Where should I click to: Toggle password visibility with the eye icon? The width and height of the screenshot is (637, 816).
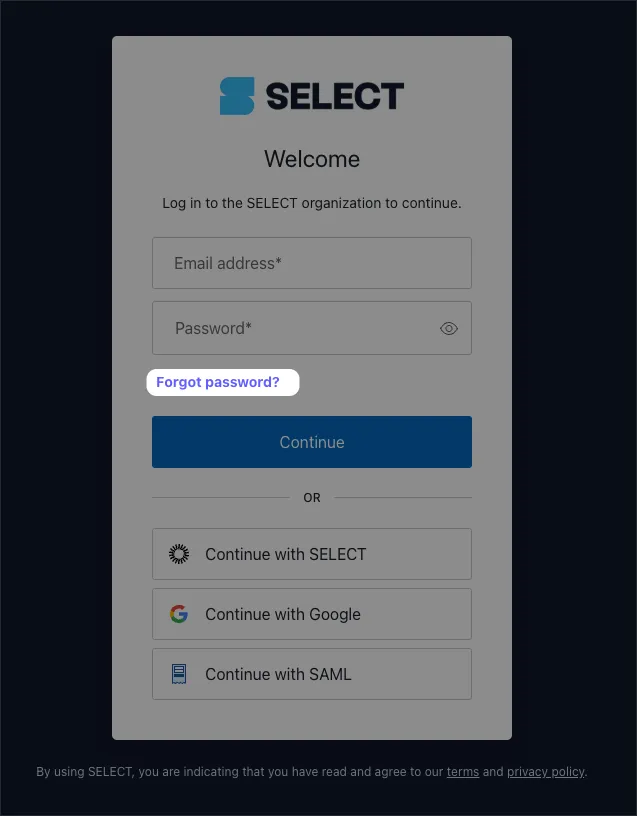(x=449, y=328)
